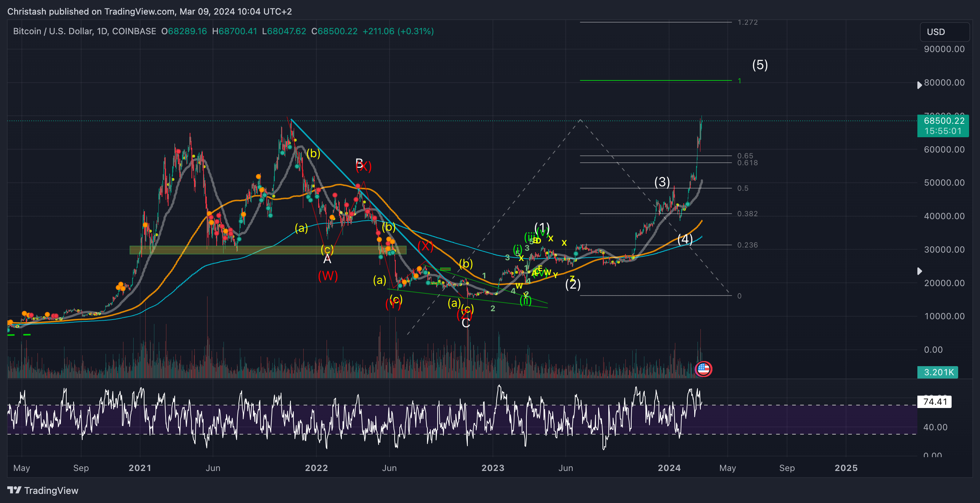Click the 90000.00 price axis label
Screen dimensions: 980x503
coord(944,49)
